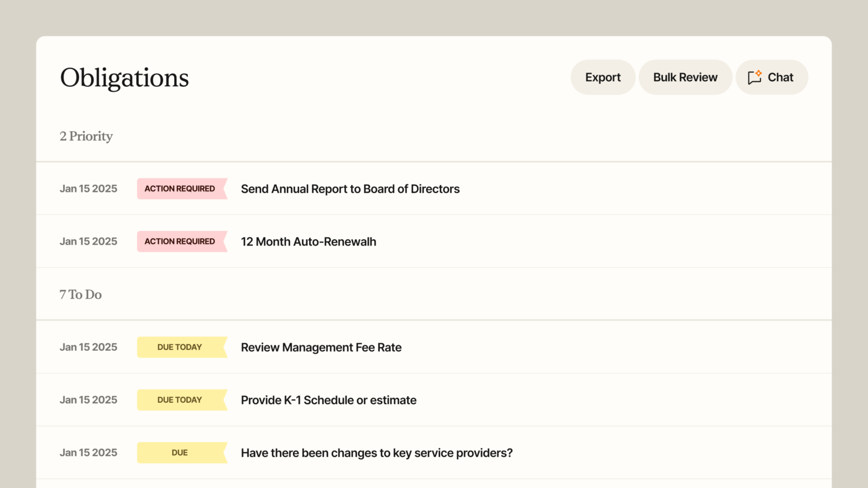868x488 pixels.
Task: Open the key service providers changes question
Action: pyautogui.click(x=376, y=453)
